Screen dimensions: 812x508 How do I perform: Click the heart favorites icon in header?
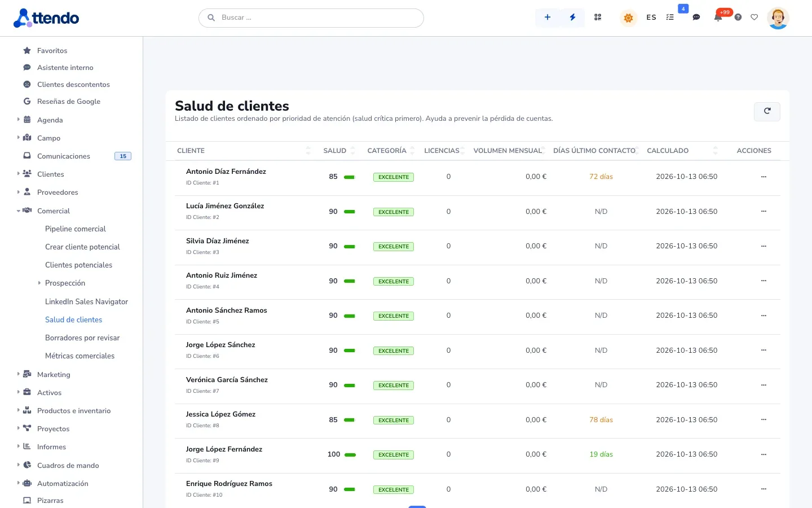(x=754, y=17)
